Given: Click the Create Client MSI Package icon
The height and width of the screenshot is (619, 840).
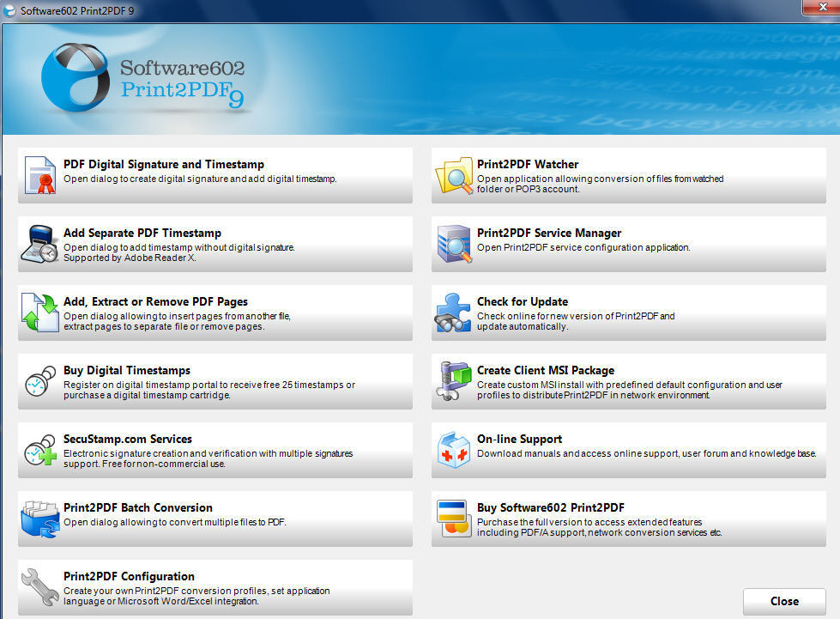Looking at the screenshot, I should (x=454, y=381).
